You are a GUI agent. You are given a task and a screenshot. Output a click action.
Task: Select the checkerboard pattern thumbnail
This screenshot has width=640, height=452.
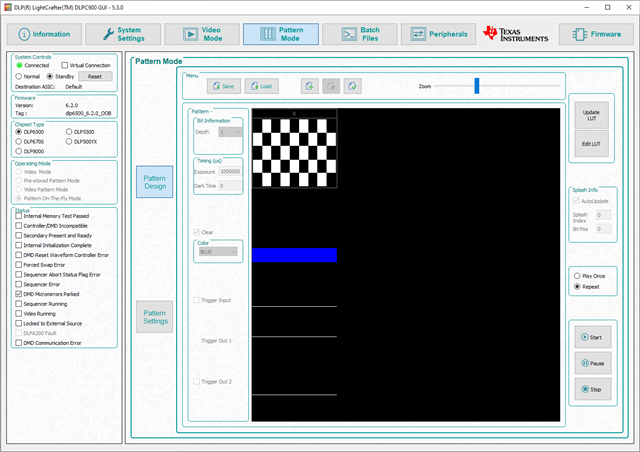coord(294,153)
